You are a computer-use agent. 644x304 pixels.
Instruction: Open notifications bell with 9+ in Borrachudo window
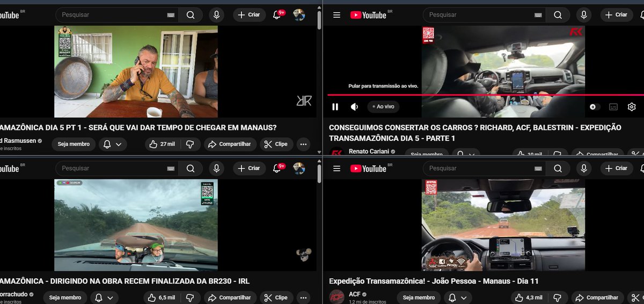[278, 168]
